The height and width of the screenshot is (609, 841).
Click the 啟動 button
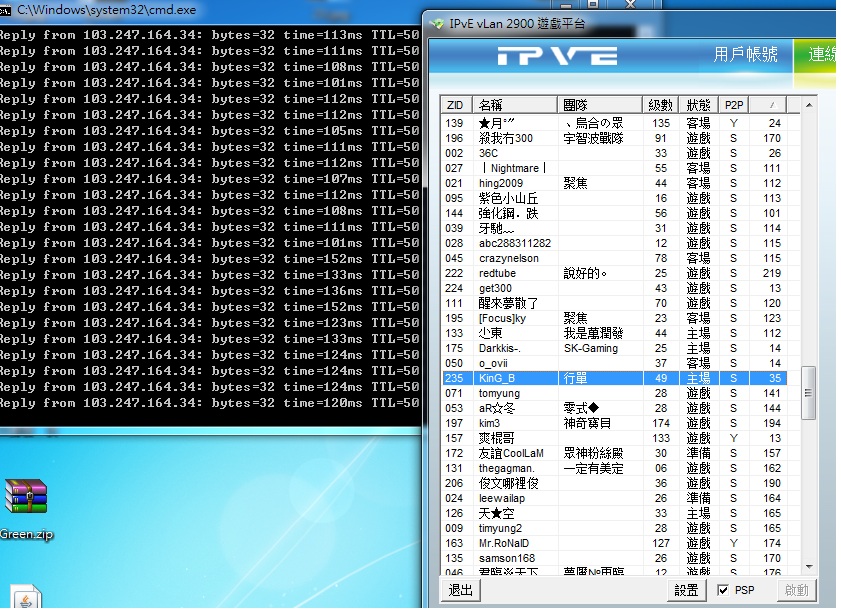[796, 591]
